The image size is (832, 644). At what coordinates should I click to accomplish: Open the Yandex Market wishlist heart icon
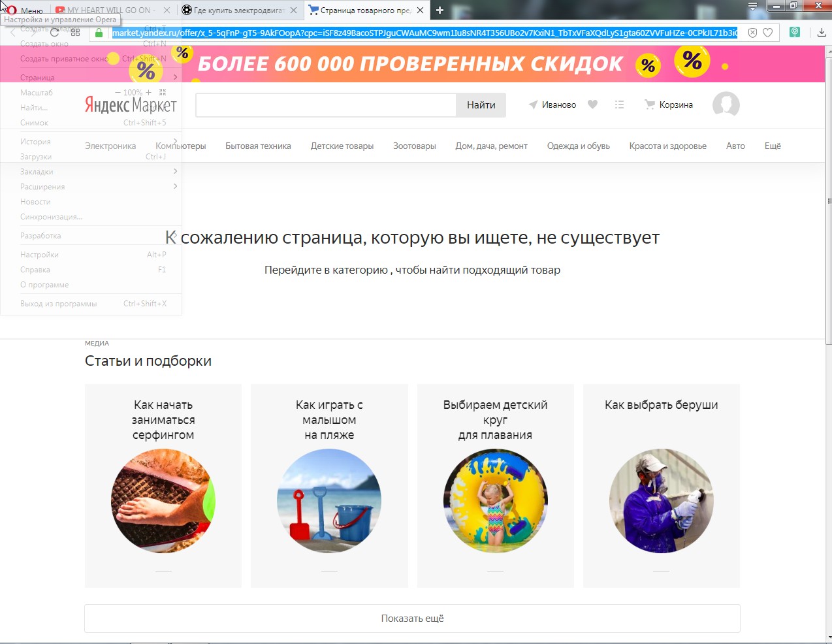point(592,105)
